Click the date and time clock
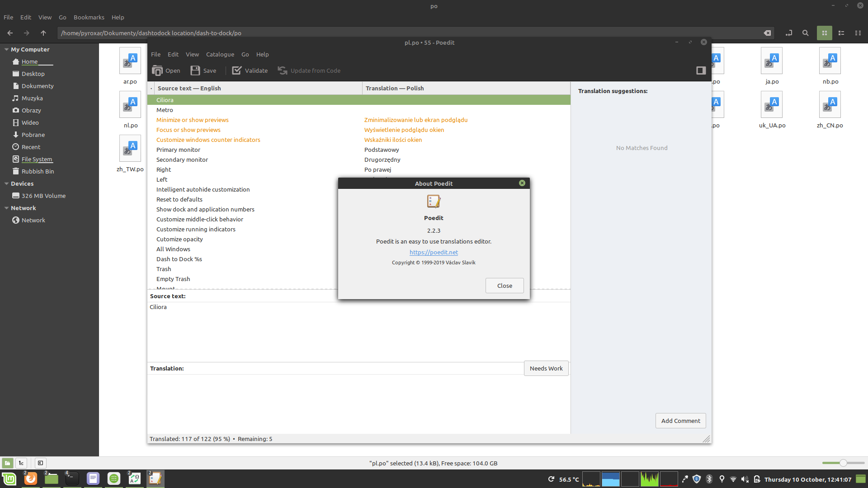 click(x=808, y=479)
